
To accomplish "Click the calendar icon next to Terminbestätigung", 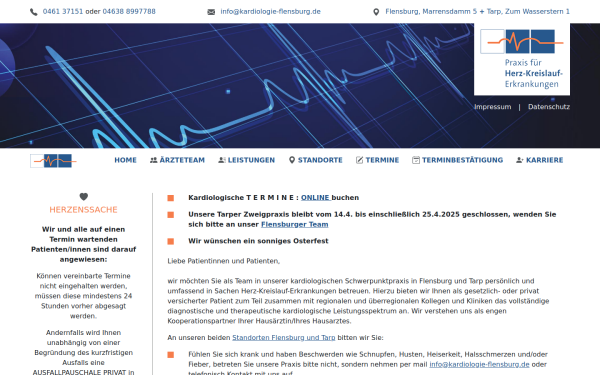I will tap(416, 160).
